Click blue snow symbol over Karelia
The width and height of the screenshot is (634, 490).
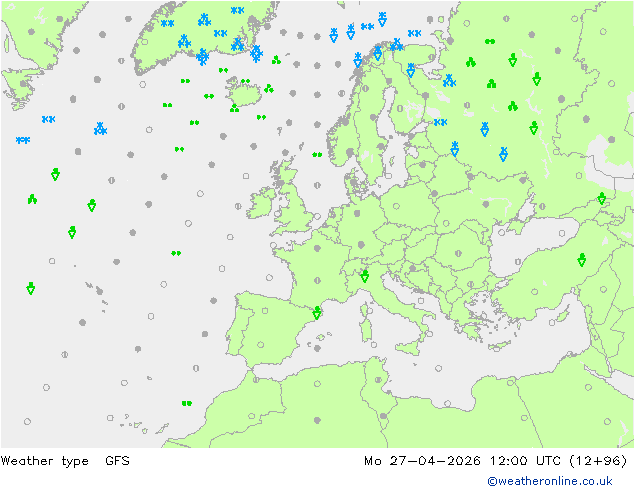point(449,81)
